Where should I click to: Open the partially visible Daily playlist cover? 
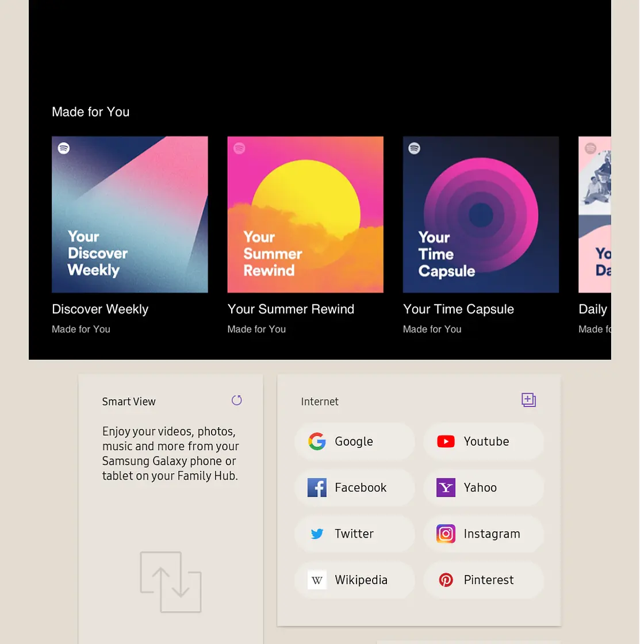click(595, 214)
